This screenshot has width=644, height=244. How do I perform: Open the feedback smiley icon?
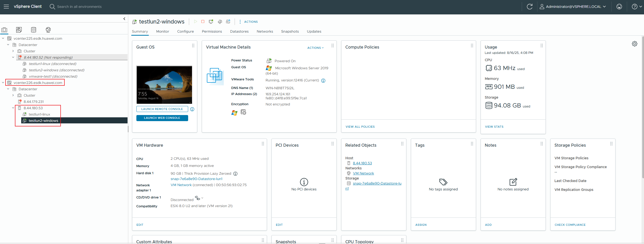coord(619,7)
